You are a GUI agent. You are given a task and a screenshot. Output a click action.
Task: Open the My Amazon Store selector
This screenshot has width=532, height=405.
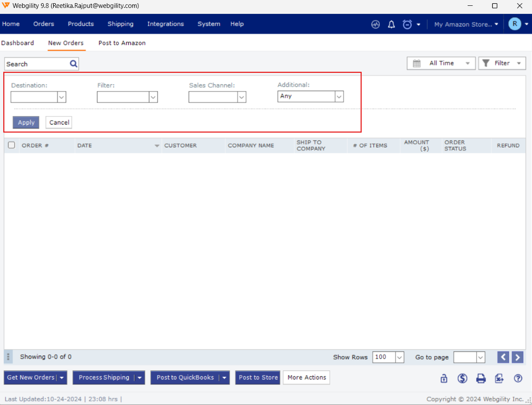[x=466, y=24]
